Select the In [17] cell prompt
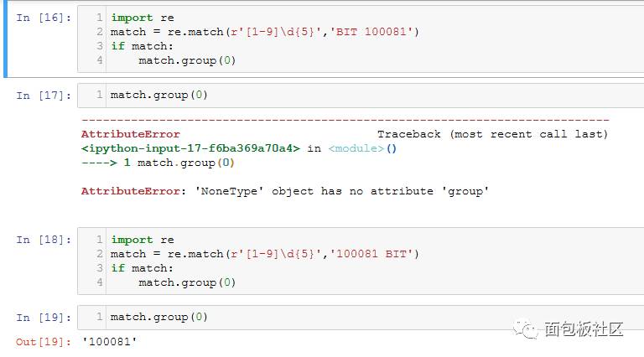This screenshot has height=357, width=644. 44,96
